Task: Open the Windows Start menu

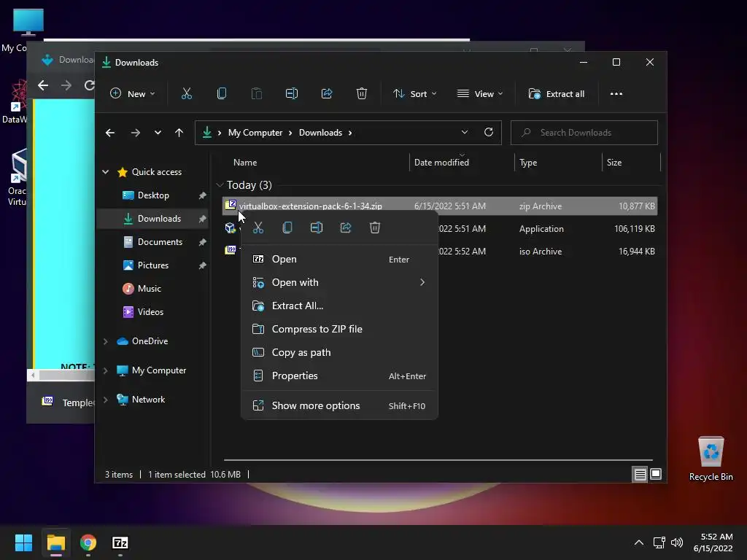Action: pos(23,542)
